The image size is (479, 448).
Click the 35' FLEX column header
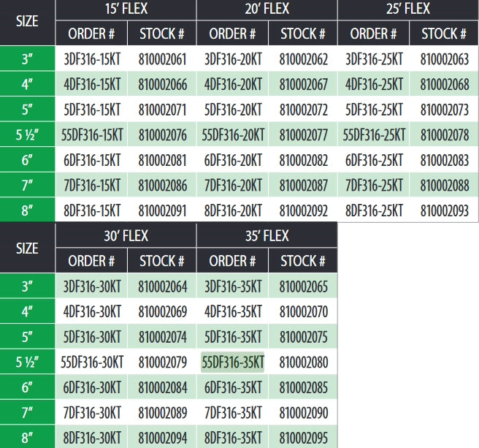click(x=267, y=235)
